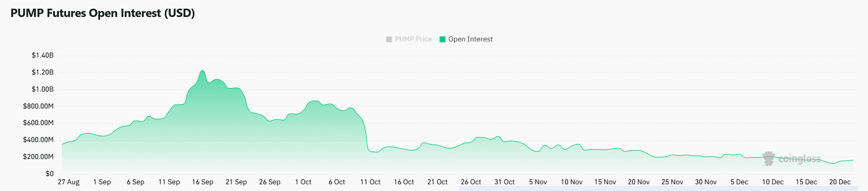
Task: Click the coinglass watermark text
Action: pos(799,159)
